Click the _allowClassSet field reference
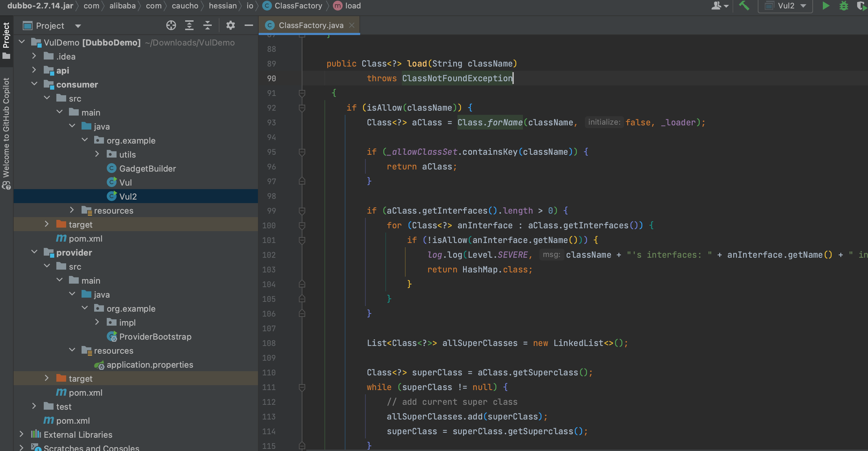This screenshot has width=868, height=451. click(x=422, y=152)
